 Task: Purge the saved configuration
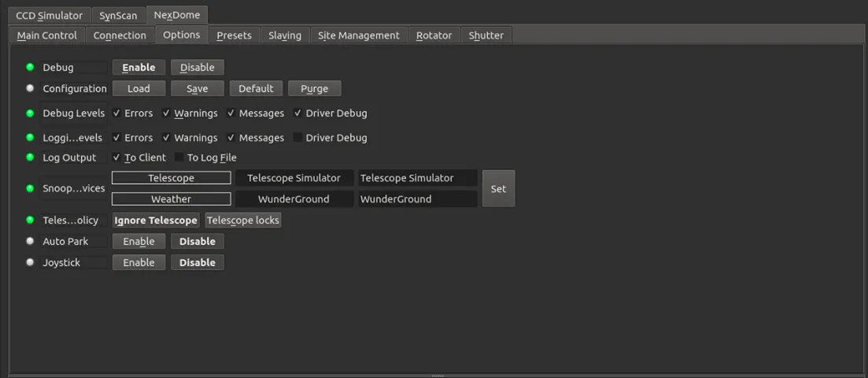point(315,88)
